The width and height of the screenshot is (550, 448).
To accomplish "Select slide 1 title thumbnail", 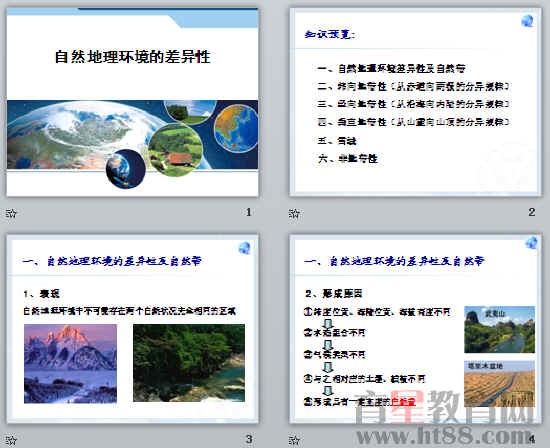I will click(x=133, y=102).
